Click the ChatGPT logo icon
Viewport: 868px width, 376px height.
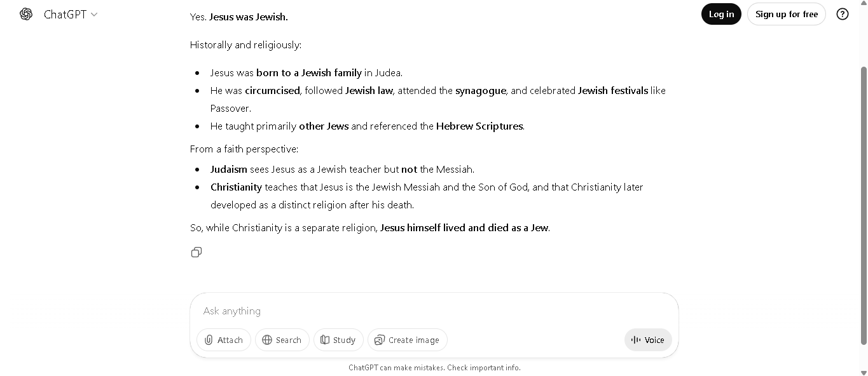tap(26, 14)
